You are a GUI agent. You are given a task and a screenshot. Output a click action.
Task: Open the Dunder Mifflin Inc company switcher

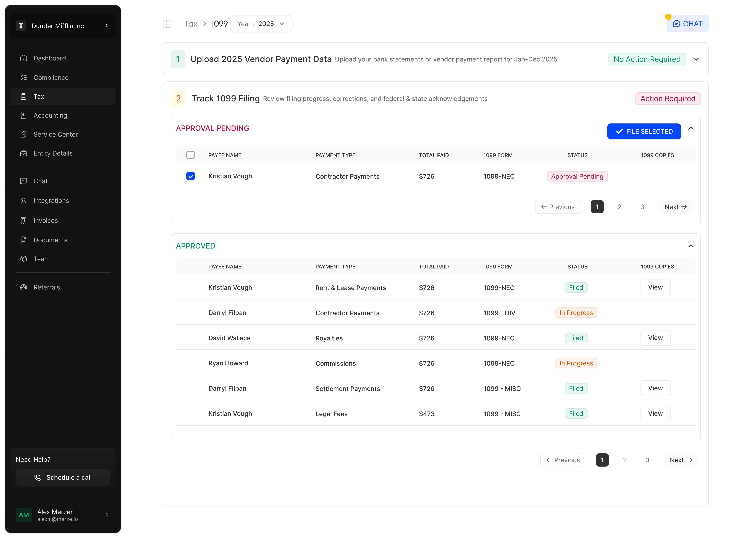click(x=63, y=26)
